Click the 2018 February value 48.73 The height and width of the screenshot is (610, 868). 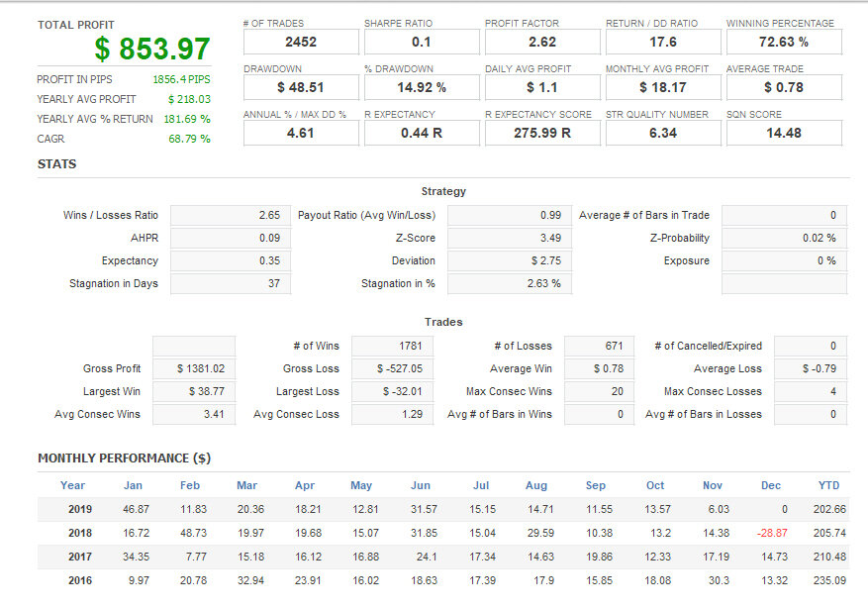pyautogui.click(x=193, y=533)
